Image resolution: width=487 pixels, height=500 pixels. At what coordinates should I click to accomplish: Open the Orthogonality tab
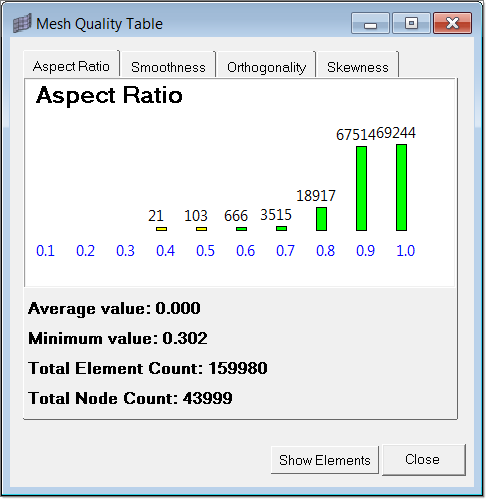coord(266,67)
